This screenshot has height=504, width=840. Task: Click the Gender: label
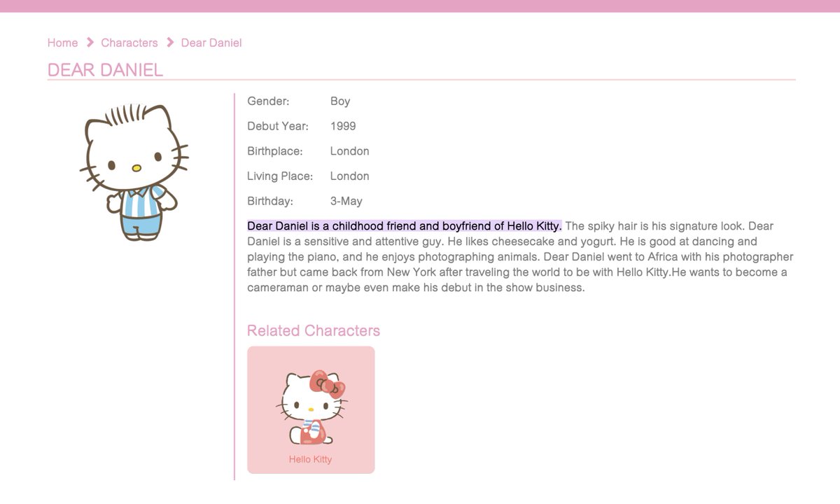pos(268,101)
